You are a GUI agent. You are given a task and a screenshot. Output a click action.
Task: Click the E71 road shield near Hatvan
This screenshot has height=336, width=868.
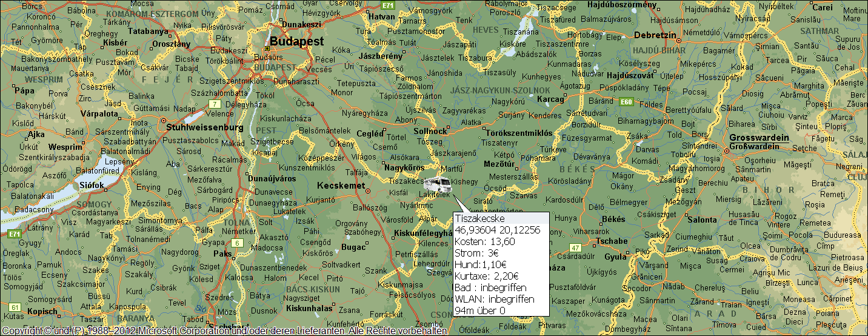pos(388,5)
